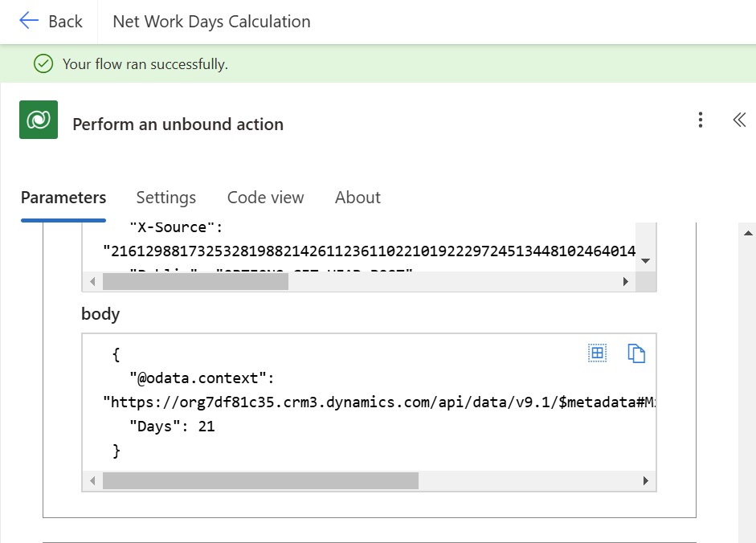Click the panel's up scroll arrow
Image resolution: width=756 pixels, height=543 pixels.
748,234
